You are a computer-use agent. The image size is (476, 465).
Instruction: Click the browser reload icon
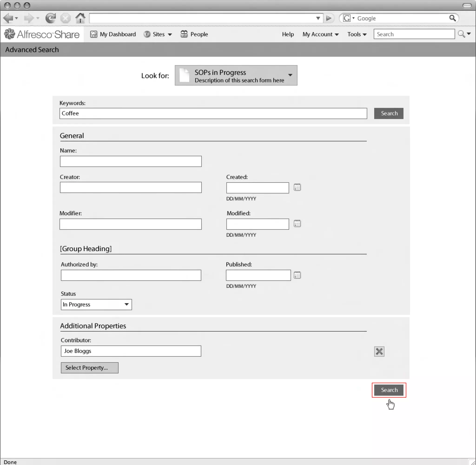coord(50,18)
